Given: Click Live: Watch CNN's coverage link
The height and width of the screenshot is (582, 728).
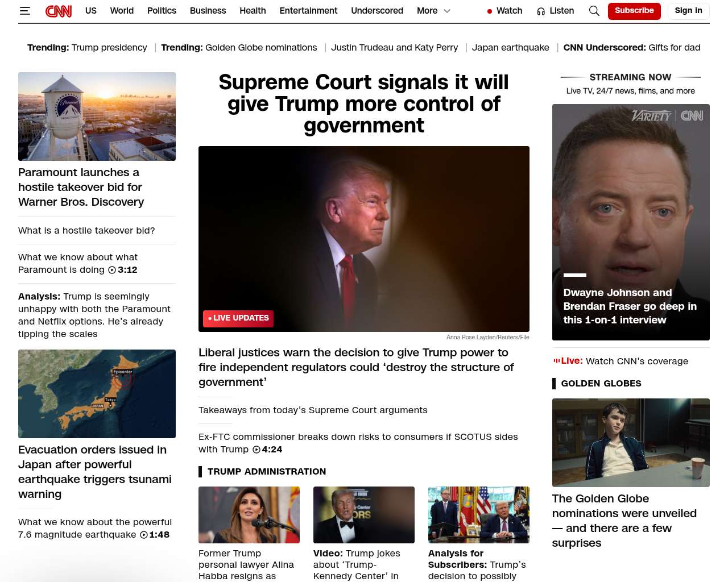Looking at the screenshot, I should pyautogui.click(x=621, y=361).
